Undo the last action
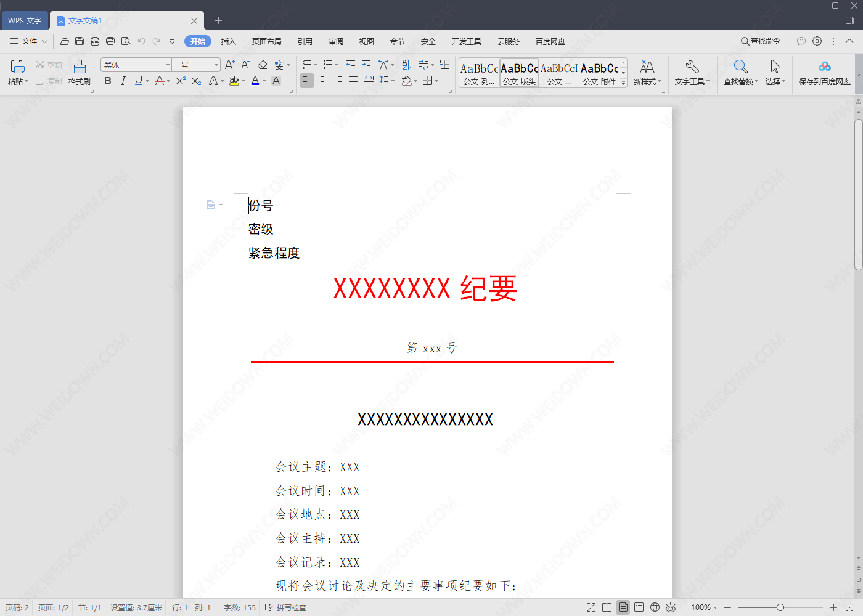 coord(141,41)
